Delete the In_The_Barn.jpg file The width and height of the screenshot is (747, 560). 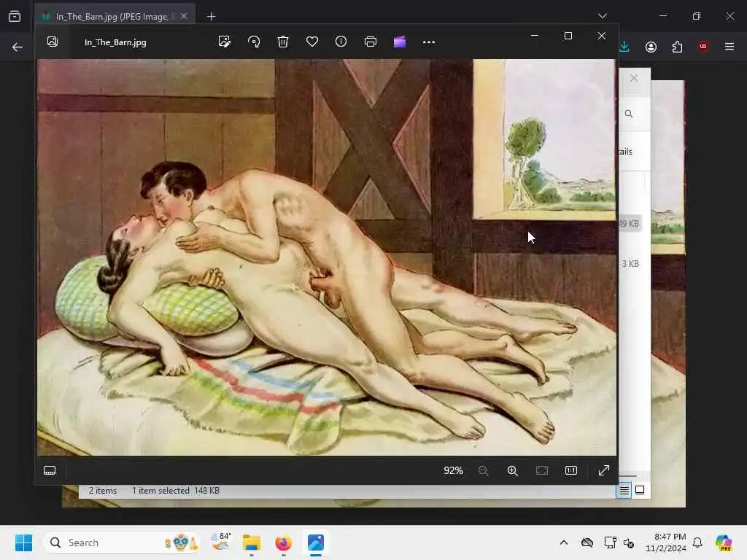pyautogui.click(x=283, y=42)
